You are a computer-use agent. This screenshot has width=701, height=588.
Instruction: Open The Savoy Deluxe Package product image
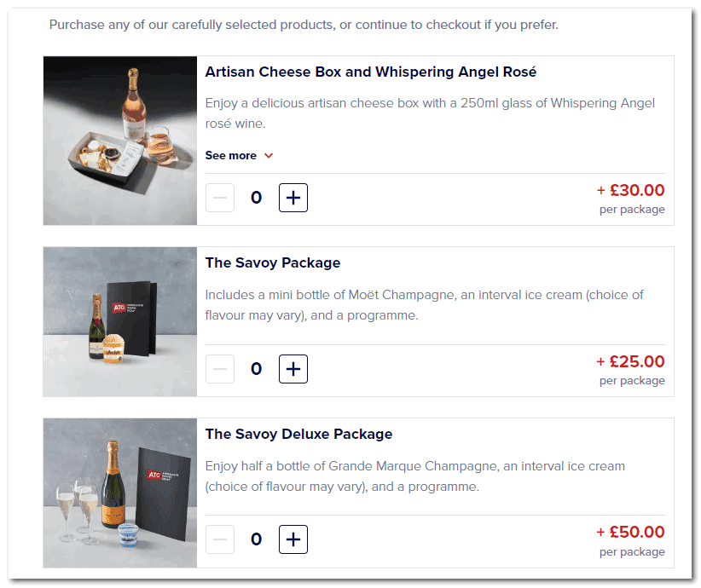(120, 493)
